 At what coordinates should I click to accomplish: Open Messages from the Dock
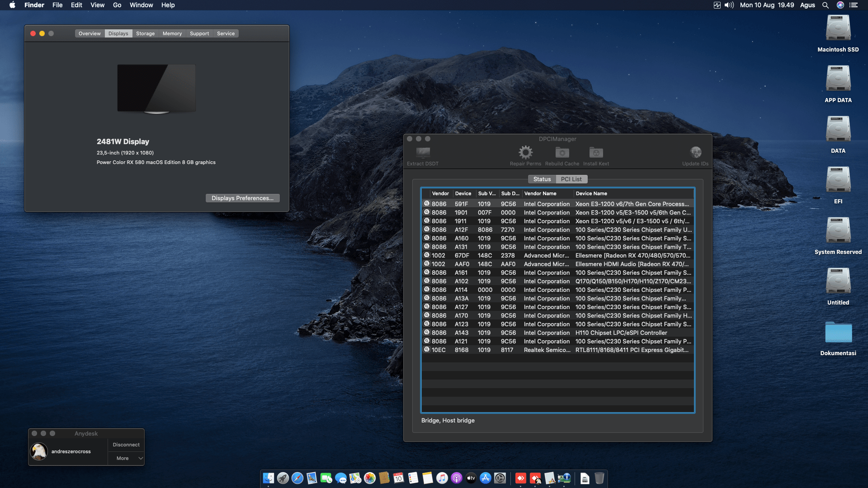(x=341, y=478)
